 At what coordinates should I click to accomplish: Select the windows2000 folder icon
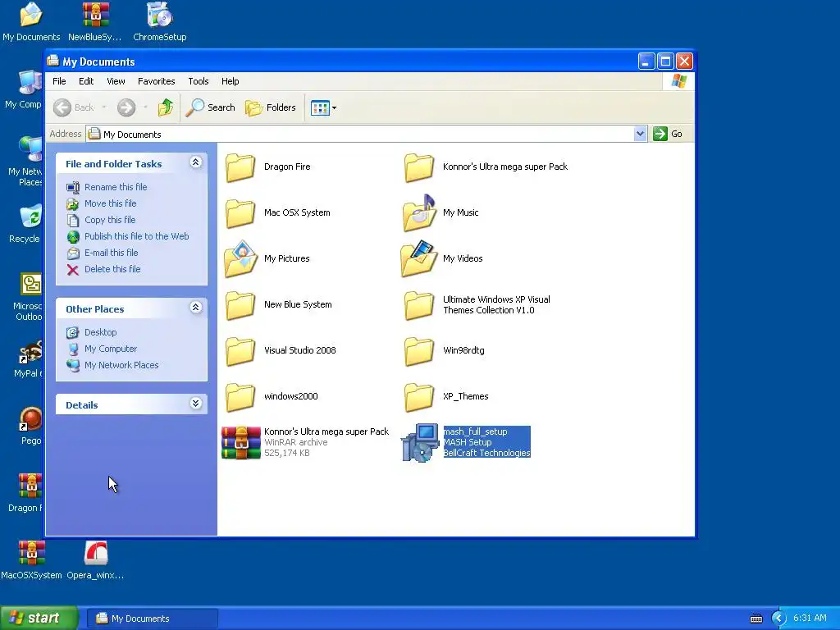click(240, 397)
